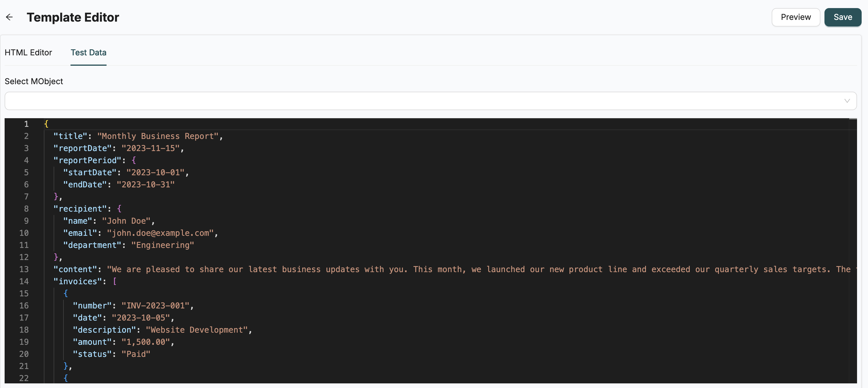
Task: Click the invoices array opening bracket
Action: pyautogui.click(x=114, y=281)
